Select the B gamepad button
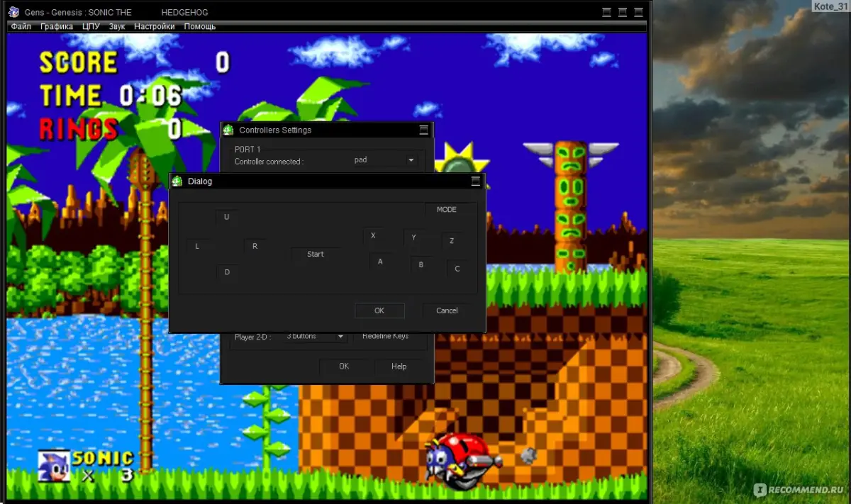The height and width of the screenshot is (504, 851). click(421, 264)
